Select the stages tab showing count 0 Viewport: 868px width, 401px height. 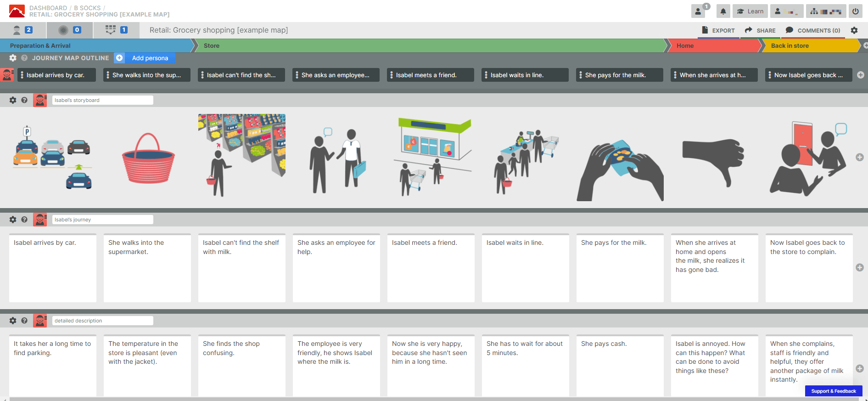pyautogui.click(x=70, y=30)
